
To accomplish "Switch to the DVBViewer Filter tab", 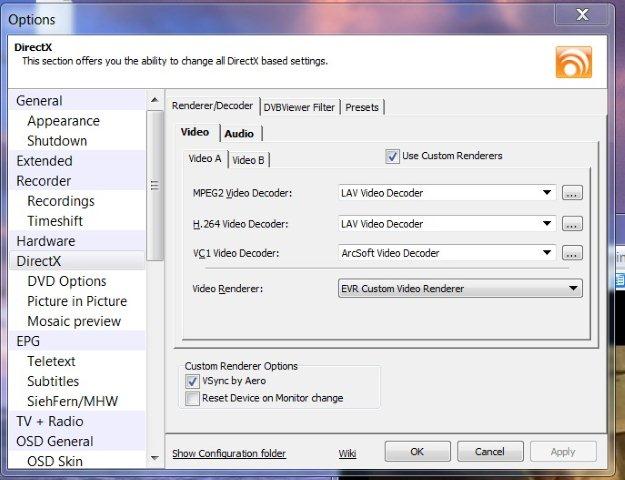I will pyautogui.click(x=299, y=107).
